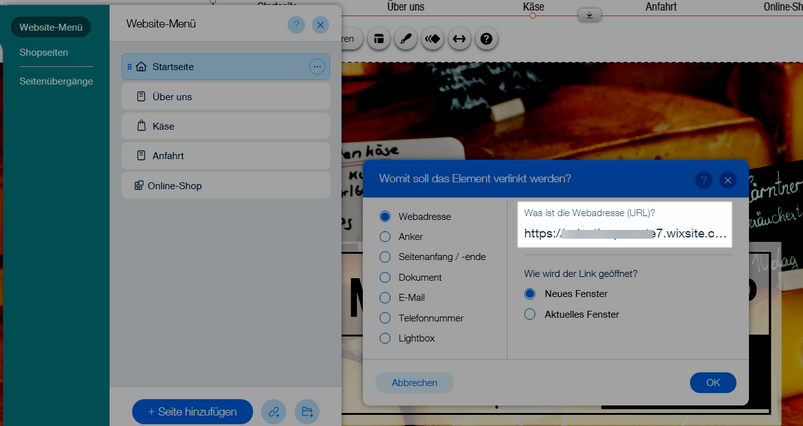The image size is (803, 426).
Task: Click the drag handle dots on Startseite row
Action: click(130, 67)
